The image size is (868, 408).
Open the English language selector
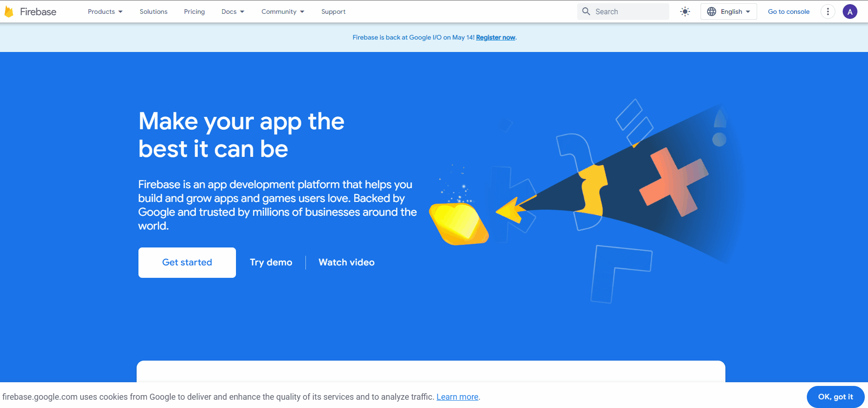(x=729, y=11)
